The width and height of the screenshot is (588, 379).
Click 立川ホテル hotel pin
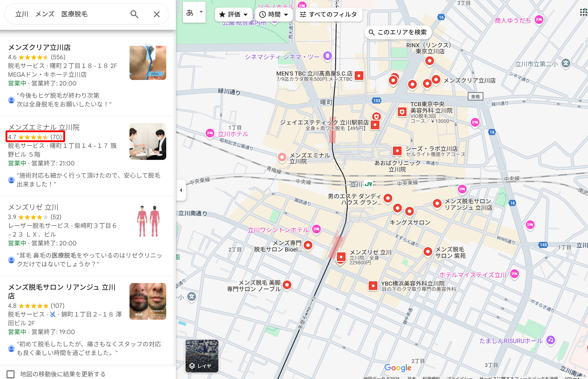pos(210,134)
